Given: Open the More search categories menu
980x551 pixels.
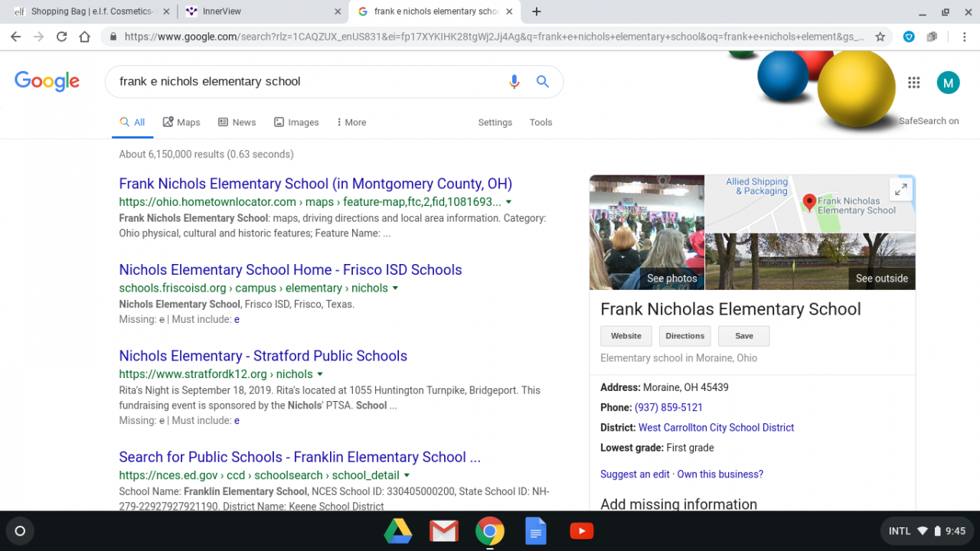Looking at the screenshot, I should tap(351, 122).
